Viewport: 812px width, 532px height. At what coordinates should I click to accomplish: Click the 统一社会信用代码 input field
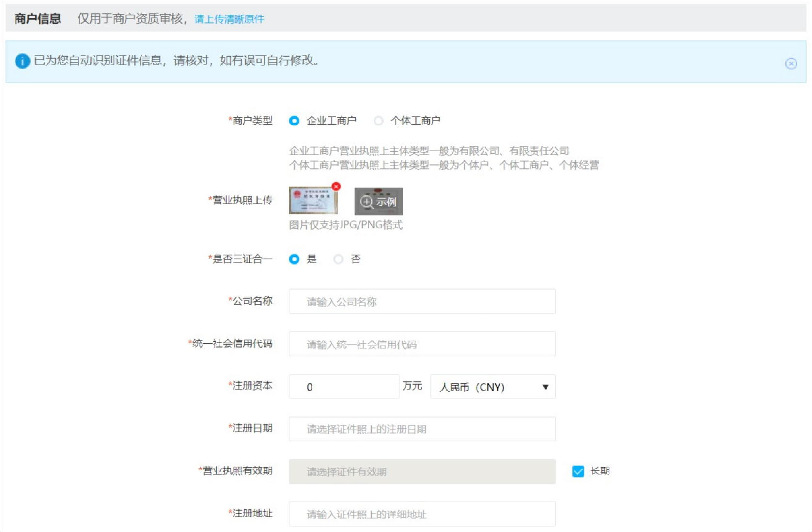pyautogui.click(x=422, y=344)
